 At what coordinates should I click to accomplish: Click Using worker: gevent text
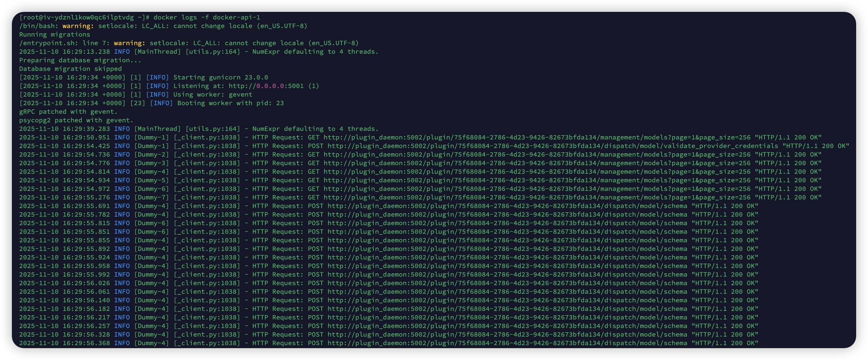click(x=213, y=95)
